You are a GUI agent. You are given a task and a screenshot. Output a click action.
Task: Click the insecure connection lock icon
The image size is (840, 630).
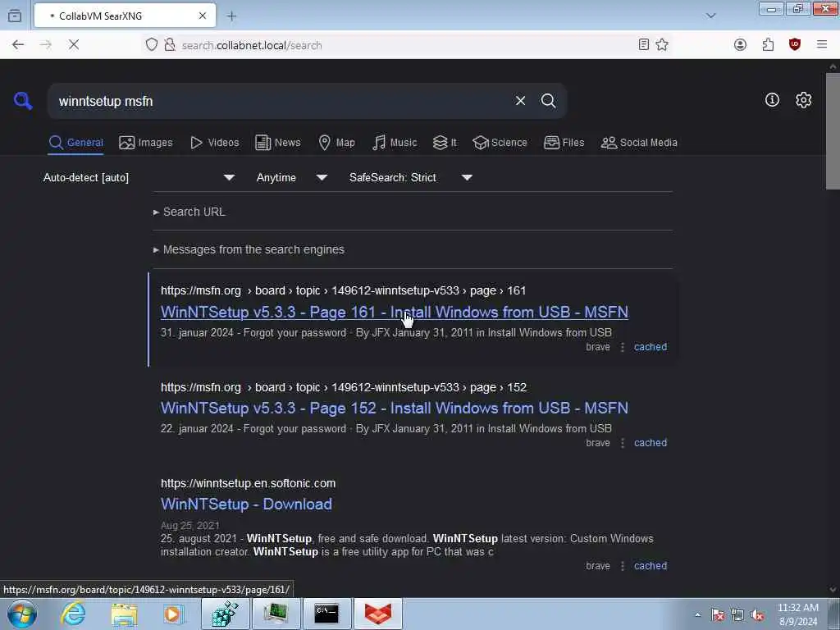click(170, 45)
